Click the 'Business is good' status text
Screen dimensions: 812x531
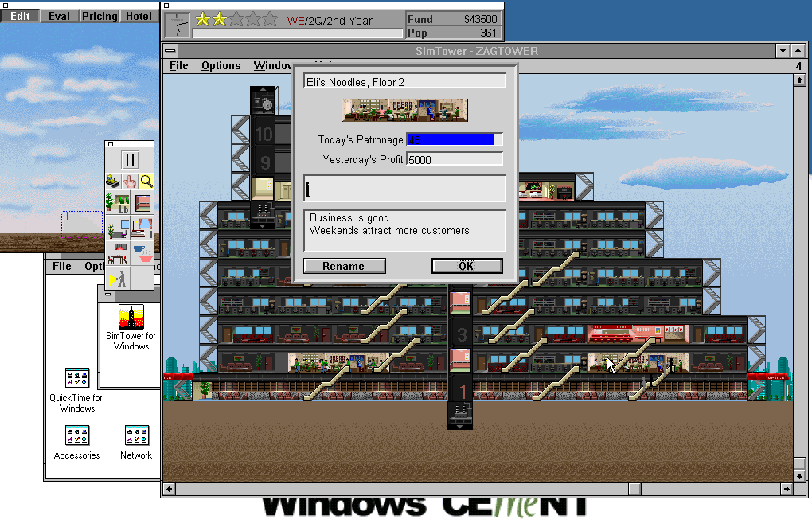point(349,217)
